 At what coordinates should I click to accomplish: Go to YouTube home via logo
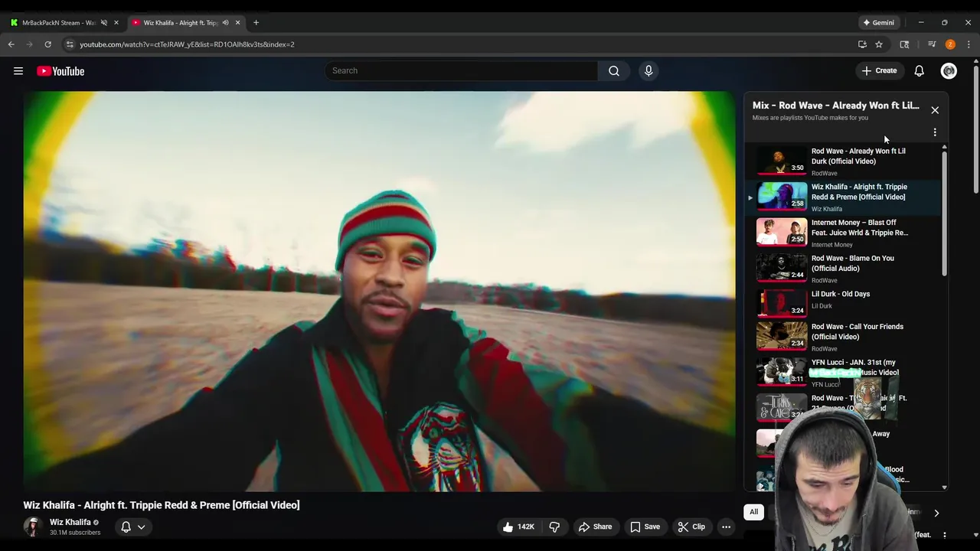click(x=60, y=71)
